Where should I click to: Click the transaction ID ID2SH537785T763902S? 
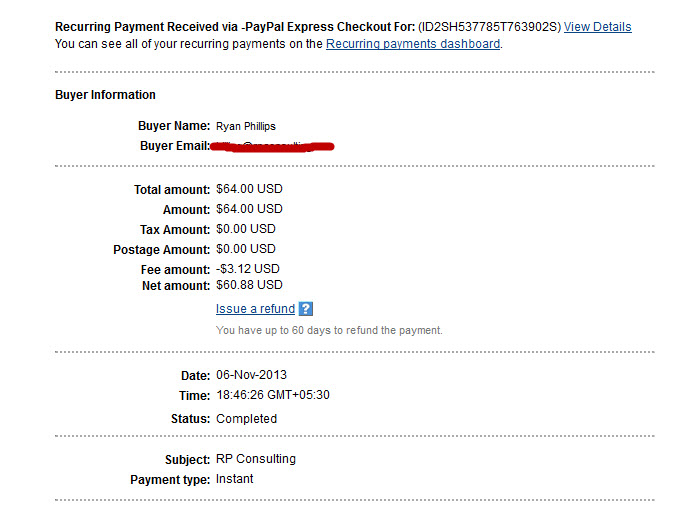(x=489, y=27)
